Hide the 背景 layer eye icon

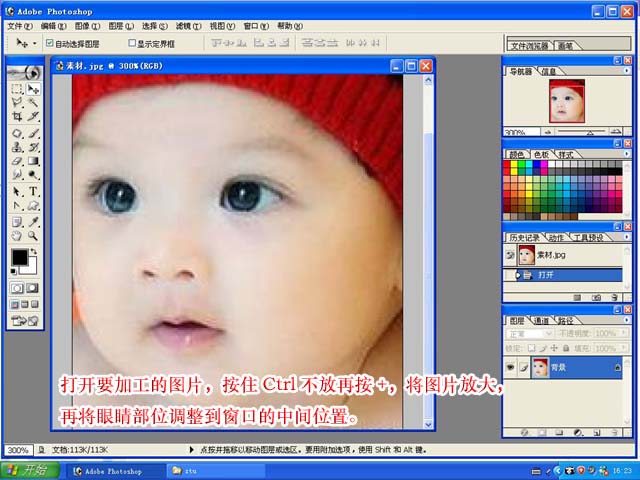point(510,367)
